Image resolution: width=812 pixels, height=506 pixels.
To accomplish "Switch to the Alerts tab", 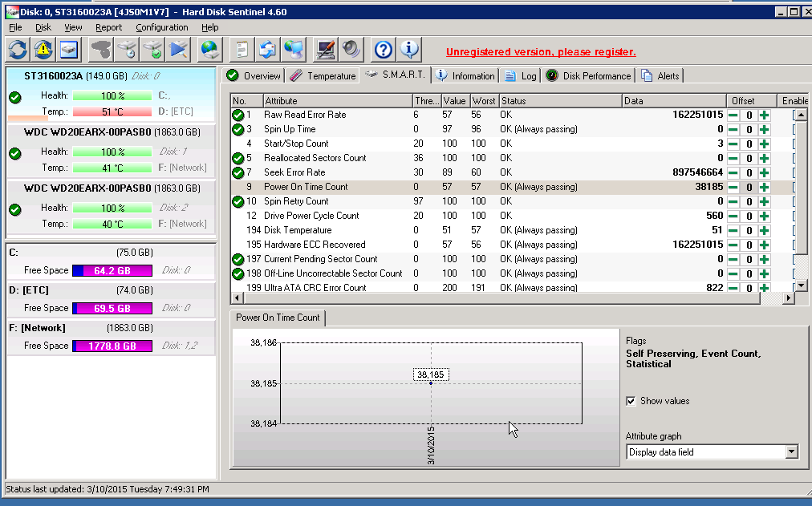I will coord(660,76).
